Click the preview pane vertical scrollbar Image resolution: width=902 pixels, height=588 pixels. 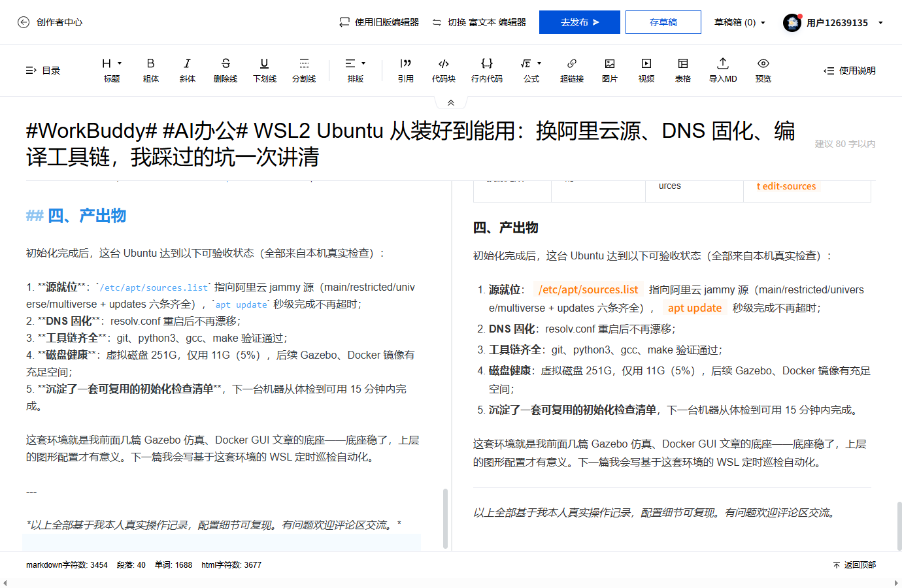[899, 526]
